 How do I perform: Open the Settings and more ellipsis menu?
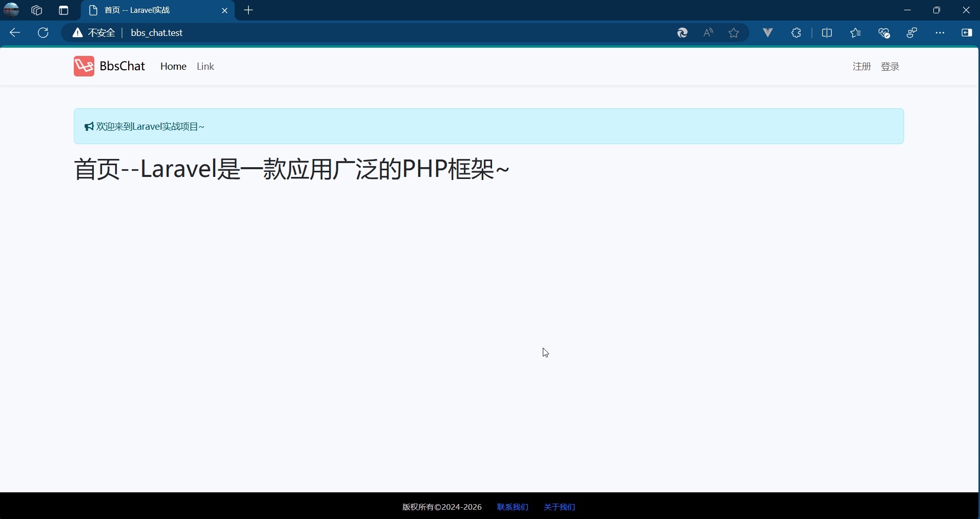pyautogui.click(x=940, y=33)
